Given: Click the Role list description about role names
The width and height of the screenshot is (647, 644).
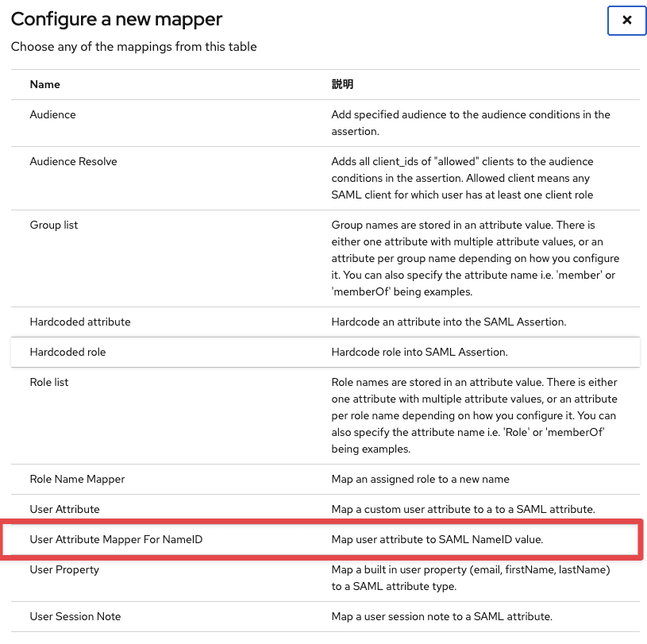Looking at the screenshot, I should (476, 415).
